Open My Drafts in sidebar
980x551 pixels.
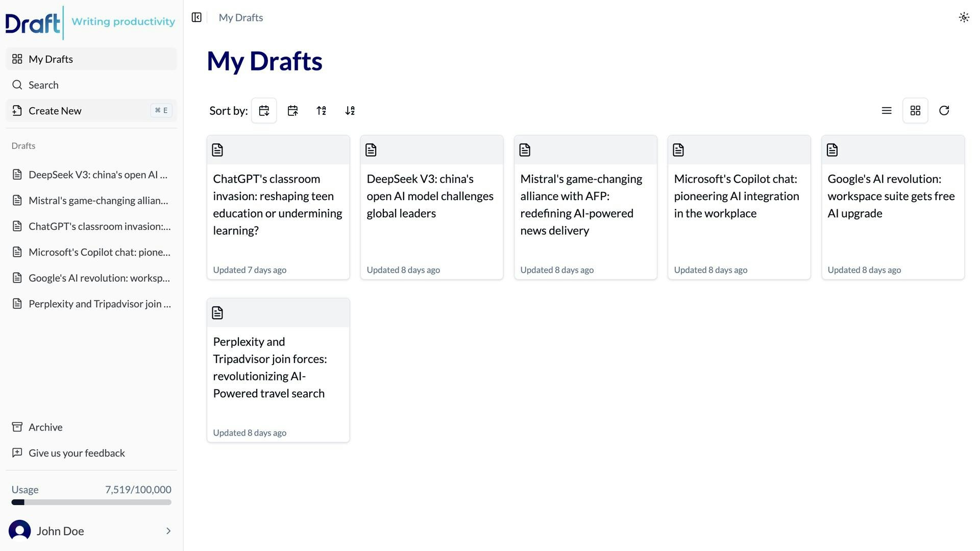pos(91,59)
